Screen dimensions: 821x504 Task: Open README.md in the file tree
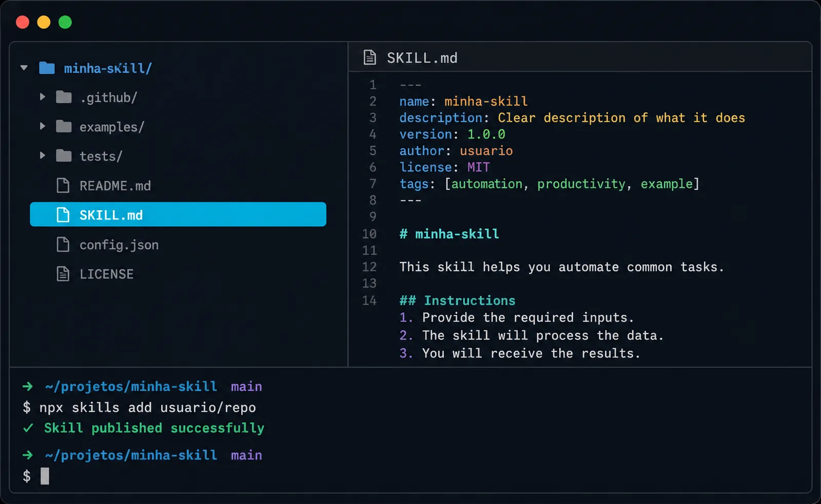[x=115, y=186]
